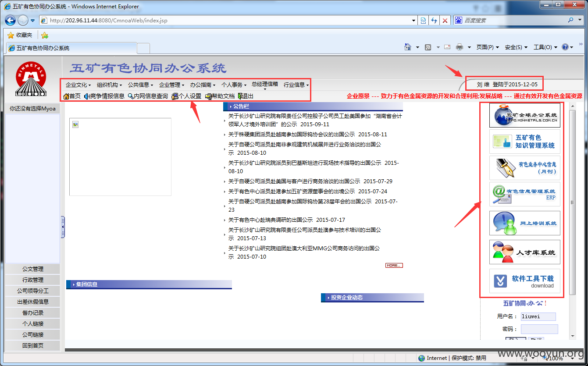Viewport: 588px width, 366px height.
Task: Open 帮助文档 toolbar item
Action: pos(220,96)
